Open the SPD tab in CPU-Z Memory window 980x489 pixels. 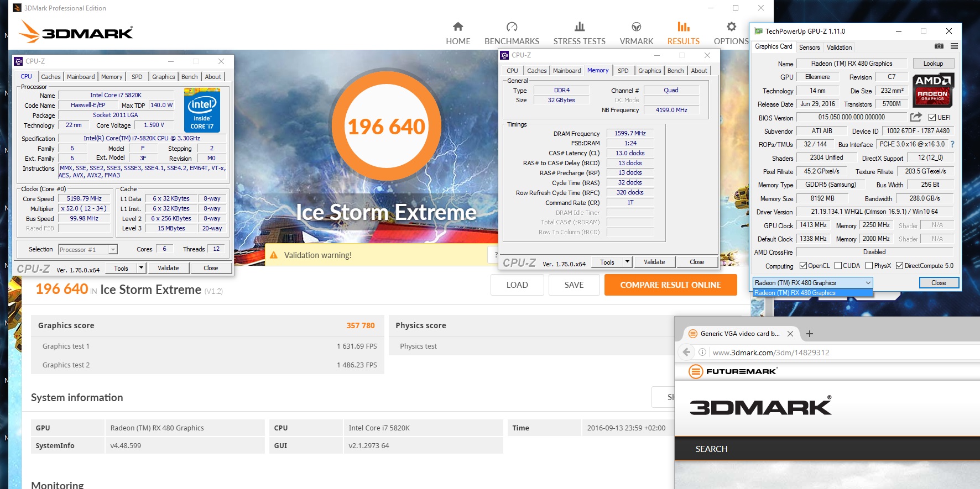[x=623, y=71]
